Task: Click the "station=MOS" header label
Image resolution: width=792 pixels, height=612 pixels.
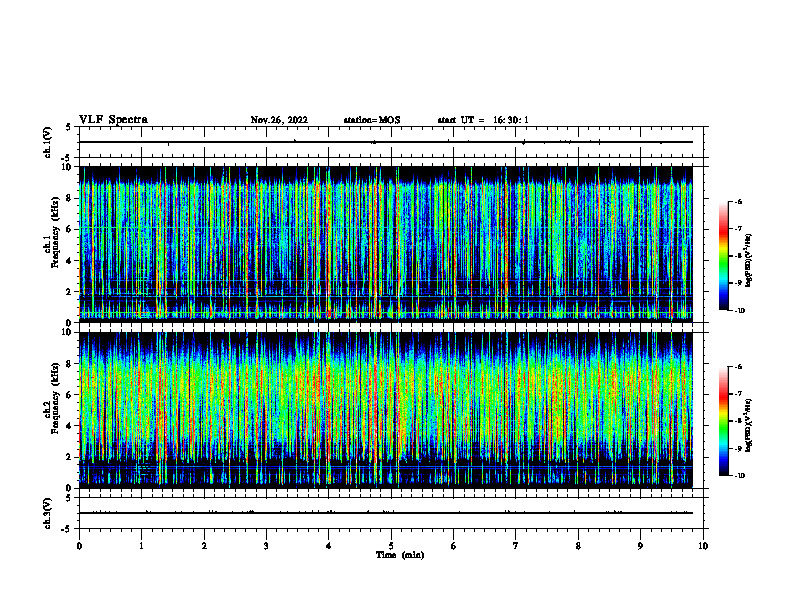Action: [372, 120]
